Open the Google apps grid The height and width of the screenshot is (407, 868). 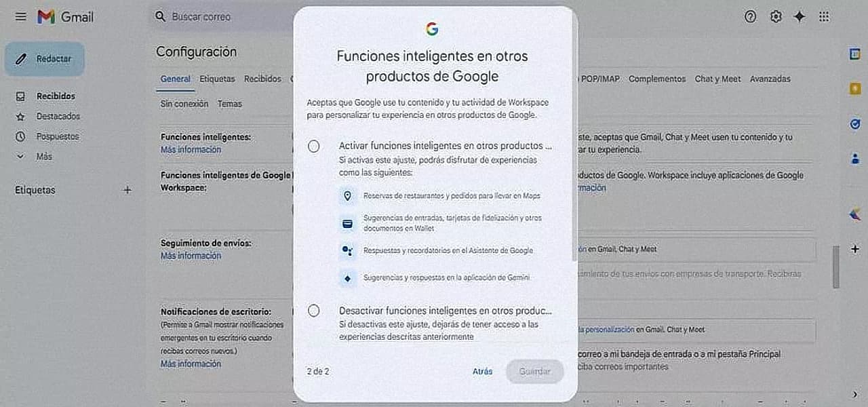824,17
